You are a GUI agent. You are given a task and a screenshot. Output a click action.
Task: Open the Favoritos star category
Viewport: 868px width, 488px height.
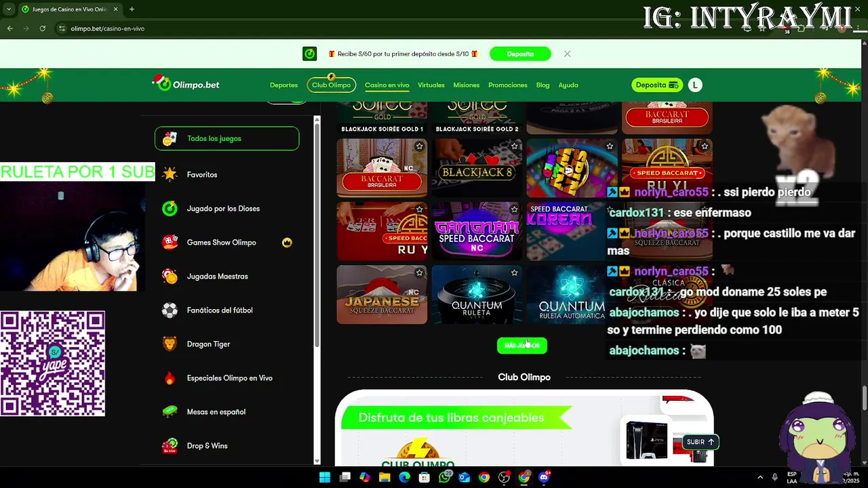(x=170, y=174)
